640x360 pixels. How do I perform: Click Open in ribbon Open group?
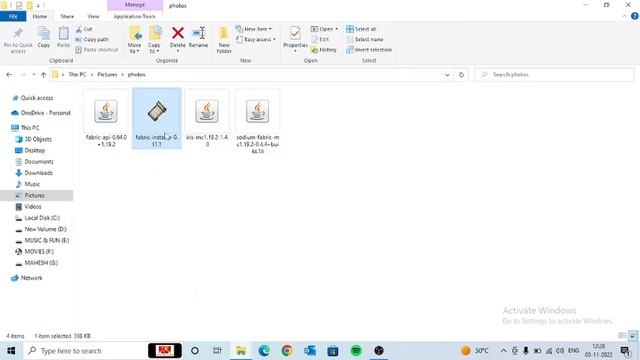[x=324, y=29]
